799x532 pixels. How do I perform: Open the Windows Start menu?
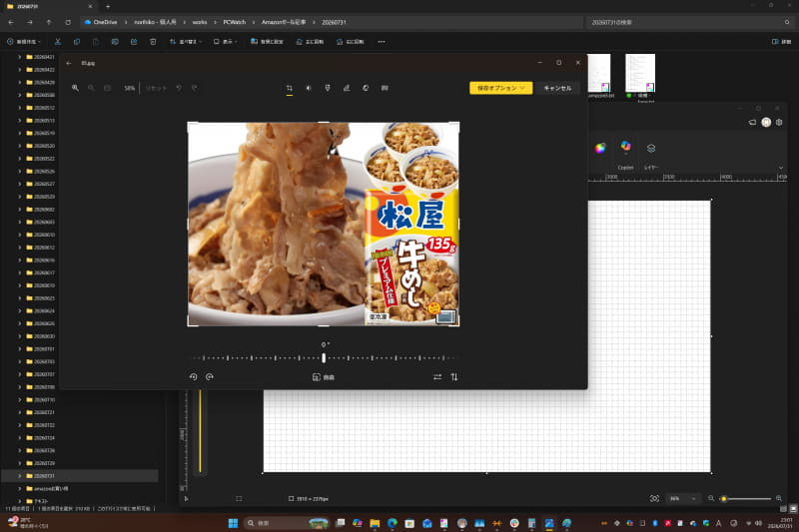pyautogui.click(x=233, y=523)
